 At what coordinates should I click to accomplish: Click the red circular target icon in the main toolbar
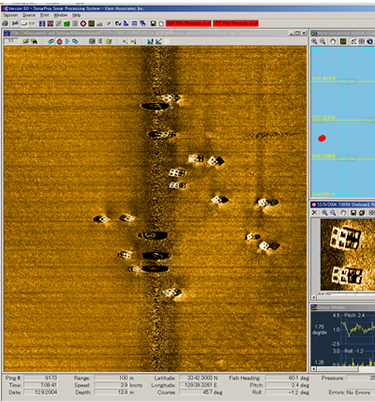point(83,23)
